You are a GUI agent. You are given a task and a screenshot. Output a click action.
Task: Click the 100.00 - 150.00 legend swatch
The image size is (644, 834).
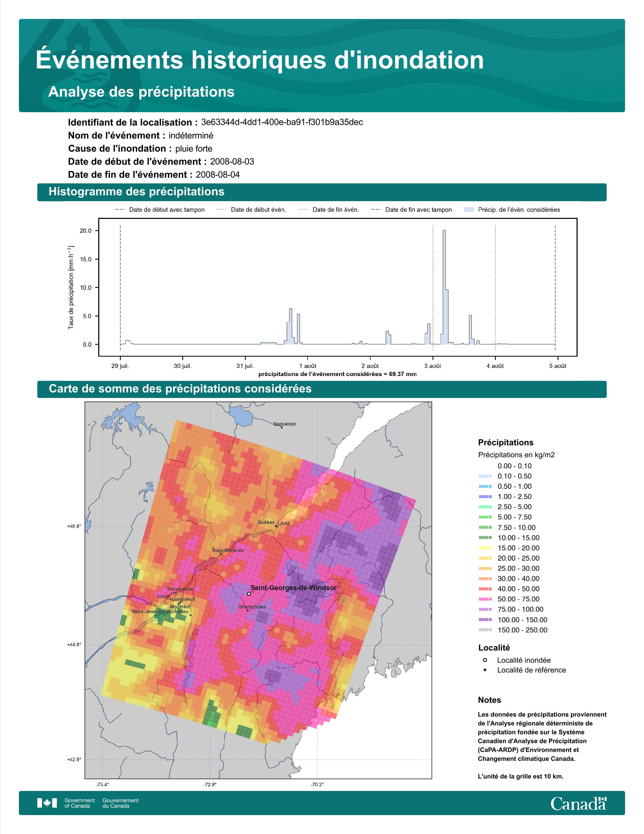tap(485, 620)
